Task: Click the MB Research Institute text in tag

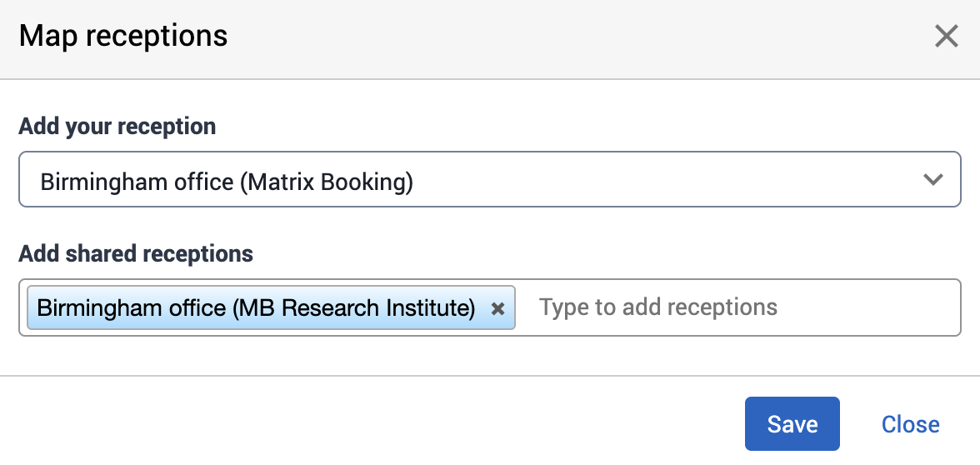Action: tap(353, 307)
